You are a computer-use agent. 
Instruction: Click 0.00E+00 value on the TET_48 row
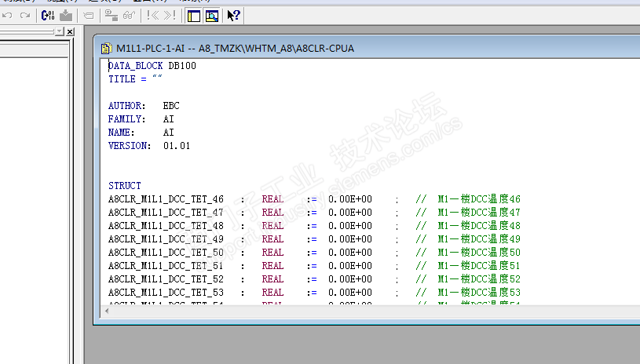pos(350,226)
